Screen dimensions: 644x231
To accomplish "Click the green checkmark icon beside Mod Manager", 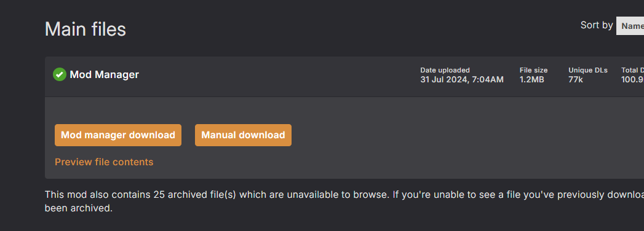I will [60, 75].
